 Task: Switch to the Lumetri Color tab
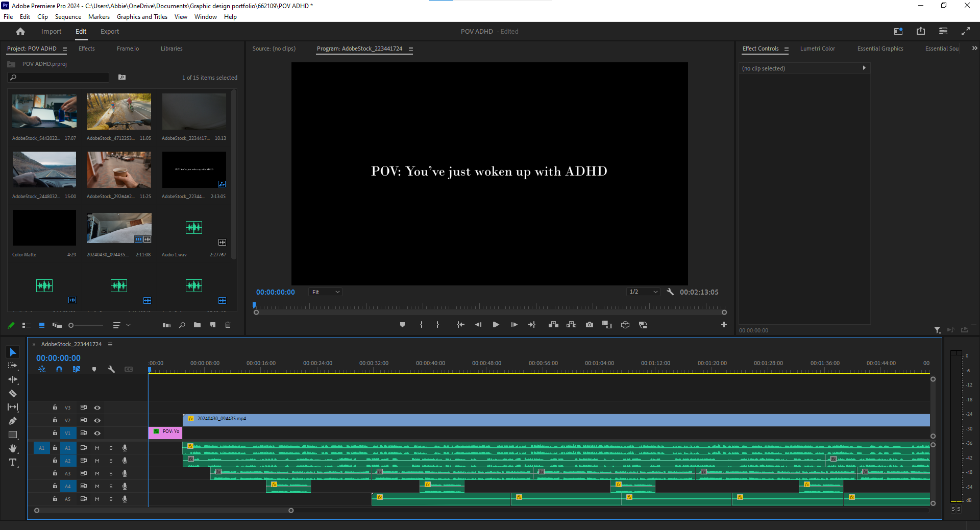click(x=817, y=49)
